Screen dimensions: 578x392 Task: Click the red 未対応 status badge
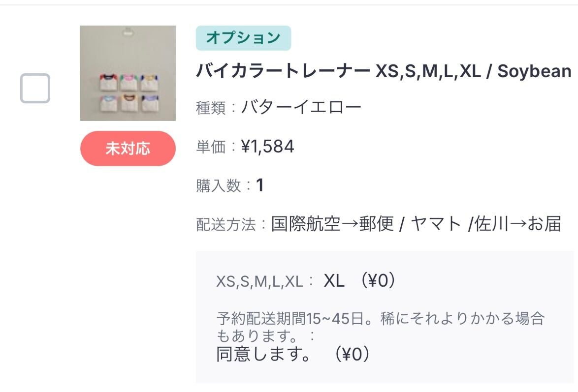click(x=128, y=149)
